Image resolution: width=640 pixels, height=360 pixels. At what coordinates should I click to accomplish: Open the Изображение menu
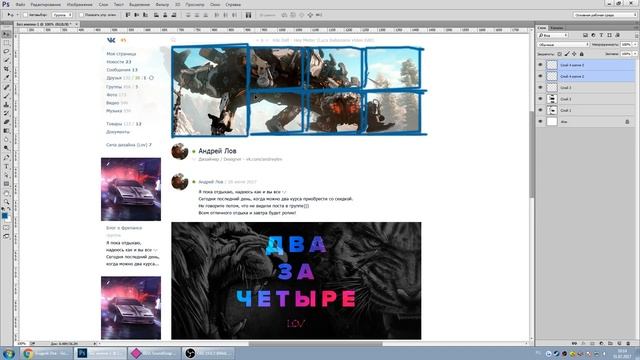click(x=79, y=4)
